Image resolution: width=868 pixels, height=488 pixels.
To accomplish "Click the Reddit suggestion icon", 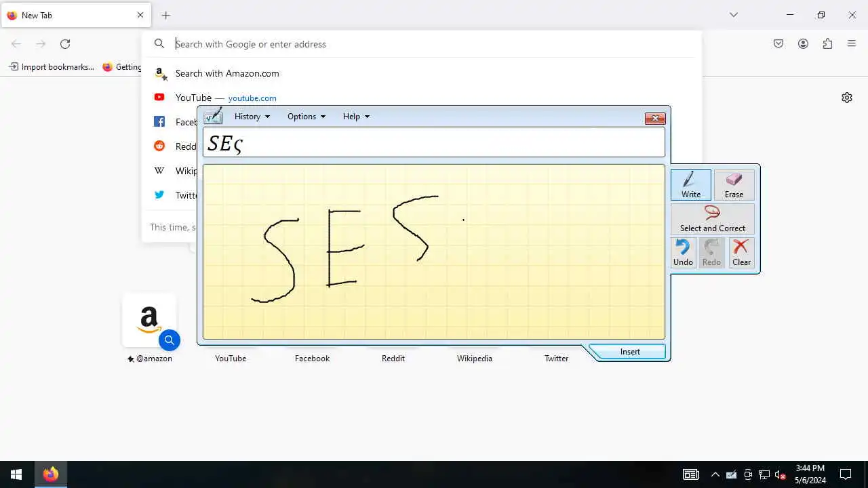I will click(159, 146).
